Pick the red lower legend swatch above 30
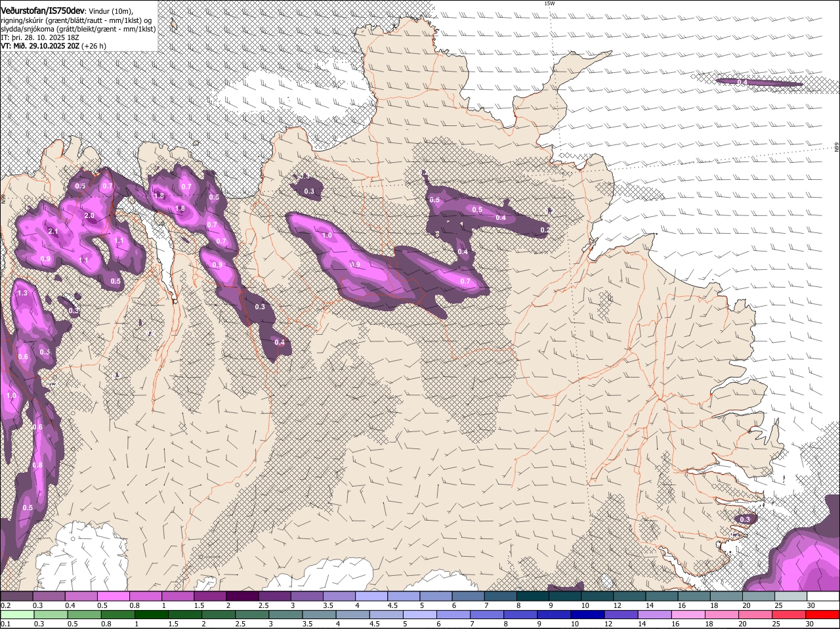Image resolution: width=840 pixels, height=629 pixels. coord(824,615)
